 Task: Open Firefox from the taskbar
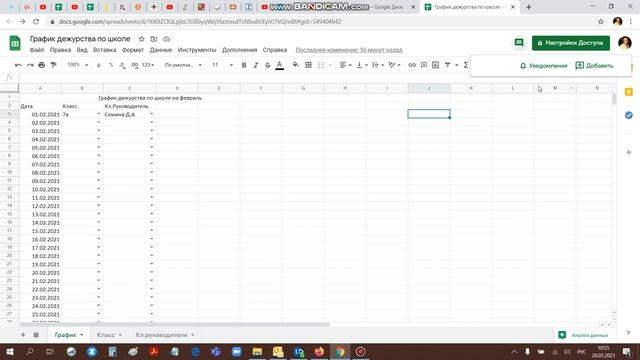point(319,351)
